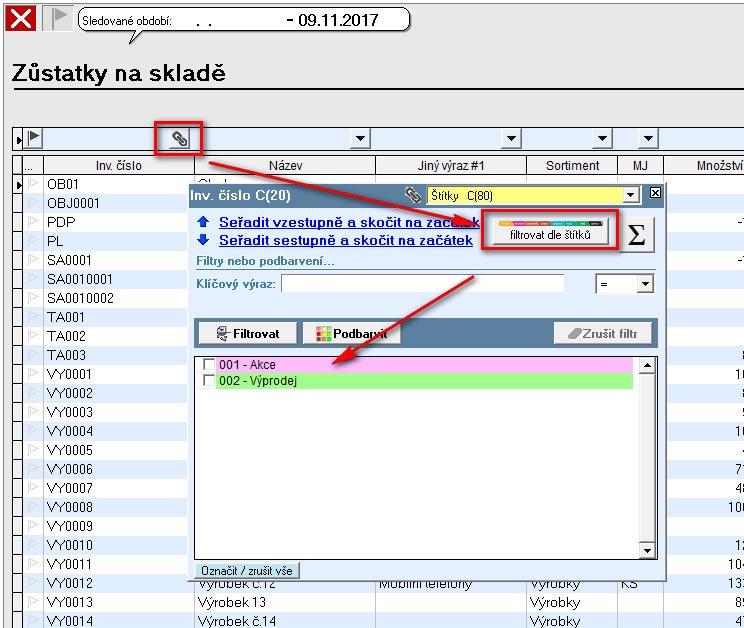744x628 pixels.
Task: Click the flag icon in the OB01 row
Action: point(33,184)
